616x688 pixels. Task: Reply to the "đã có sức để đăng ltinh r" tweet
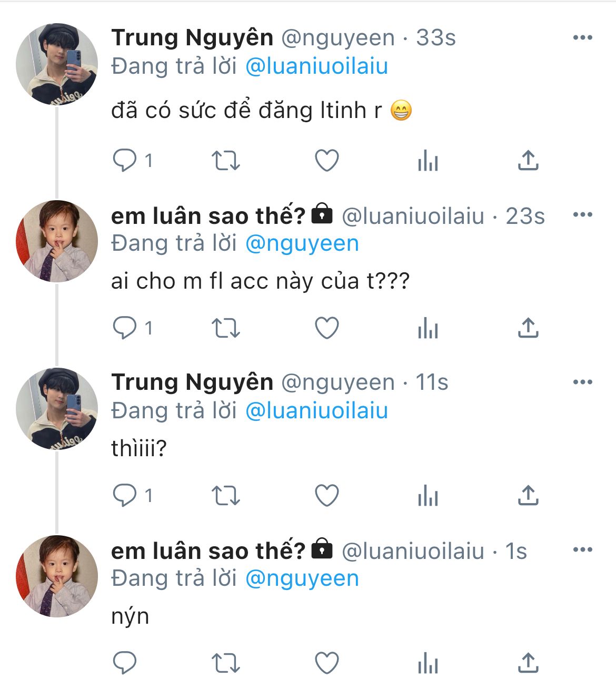coord(125,160)
